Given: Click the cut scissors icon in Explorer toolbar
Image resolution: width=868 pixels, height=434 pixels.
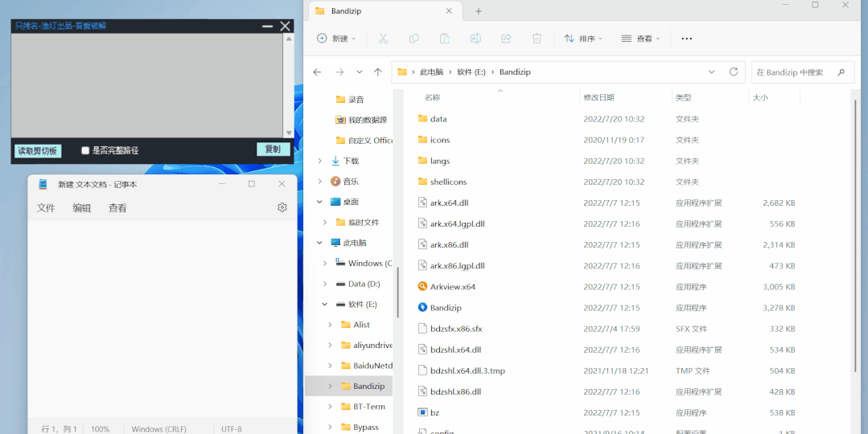Looking at the screenshot, I should 383,38.
